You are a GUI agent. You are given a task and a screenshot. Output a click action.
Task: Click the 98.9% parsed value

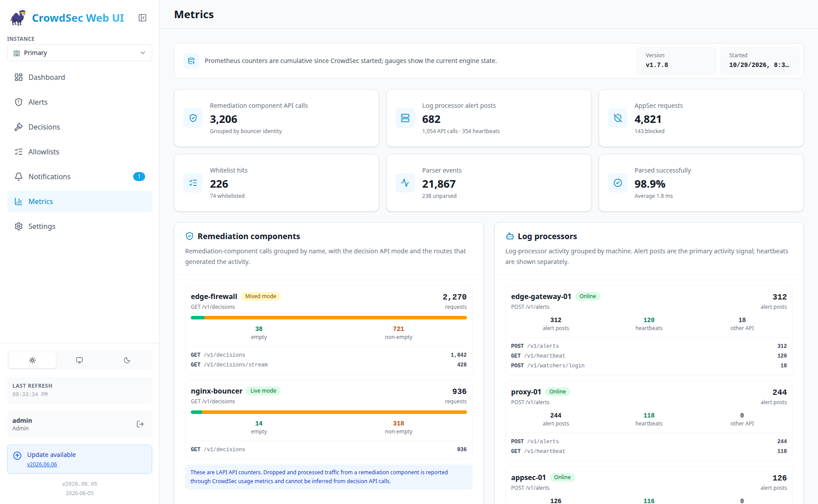coord(650,184)
